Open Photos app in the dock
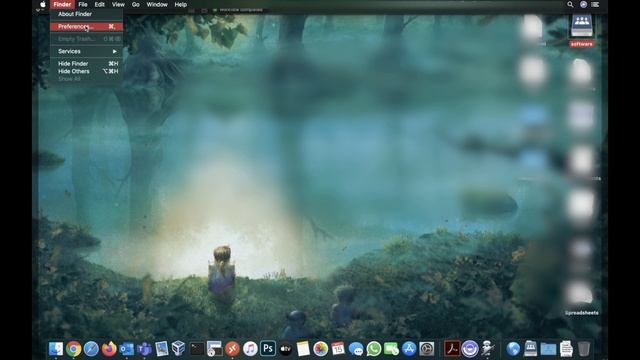This screenshot has width=640, height=360. 320,349
